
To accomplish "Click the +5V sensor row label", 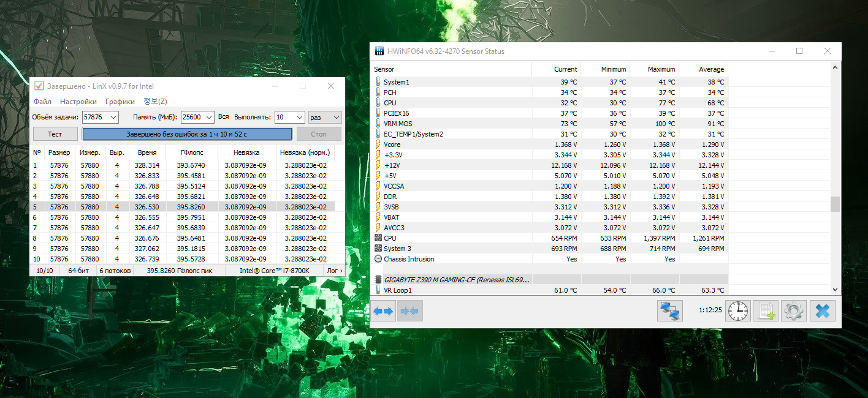I will (390, 176).
